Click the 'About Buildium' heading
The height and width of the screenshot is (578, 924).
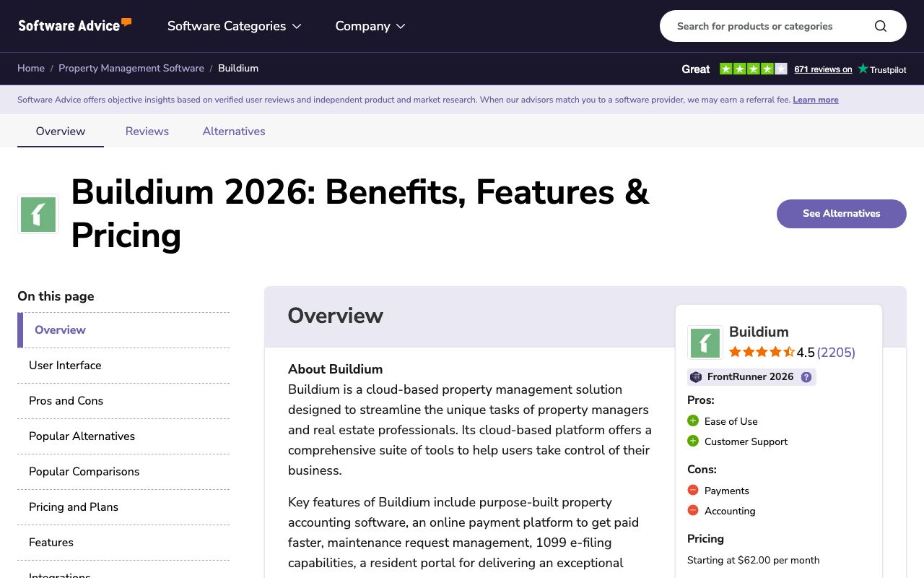point(335,369)
